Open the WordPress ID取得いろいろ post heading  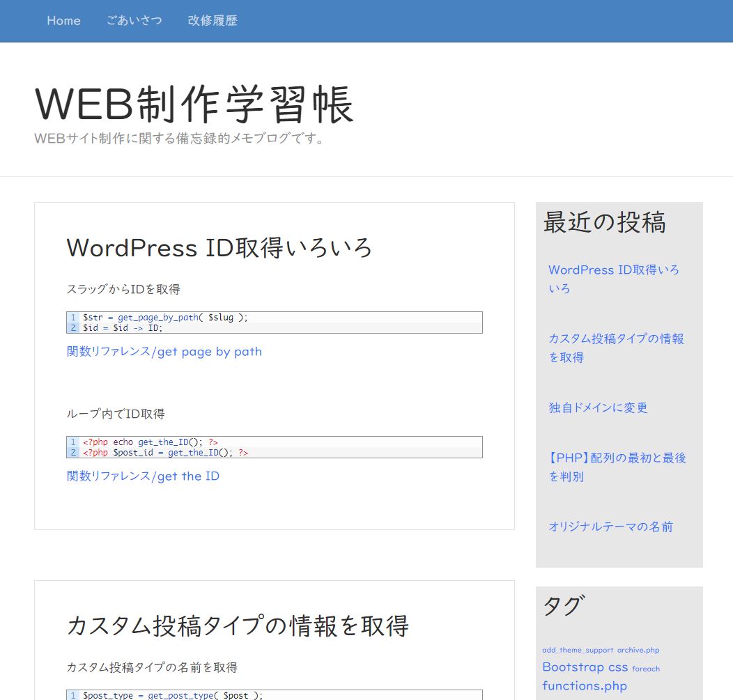[219, 248]
